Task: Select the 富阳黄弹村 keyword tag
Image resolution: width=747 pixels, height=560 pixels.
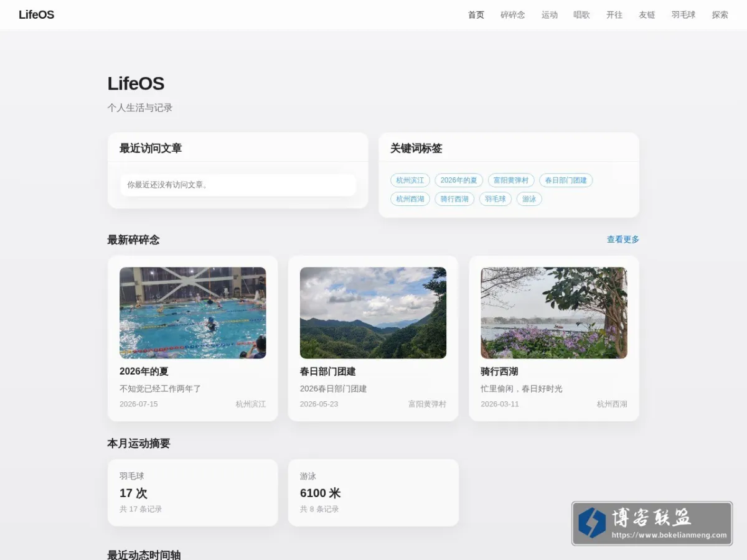Action: click(511, 180)
